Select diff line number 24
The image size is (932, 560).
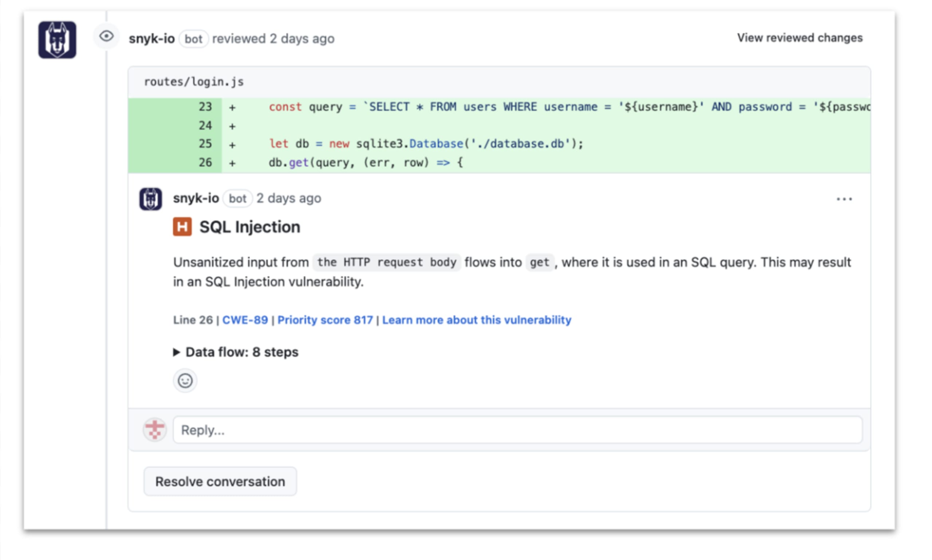205,125
